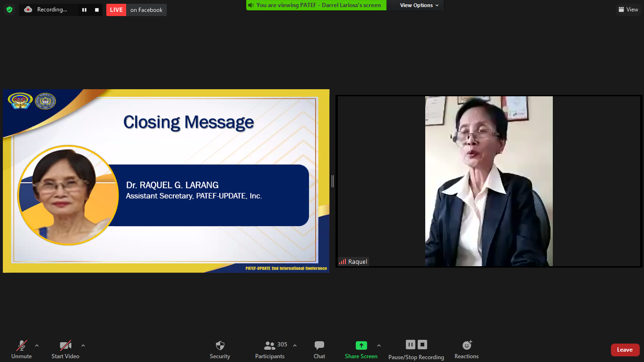Open the Participants panel

(x=270, y=349)
